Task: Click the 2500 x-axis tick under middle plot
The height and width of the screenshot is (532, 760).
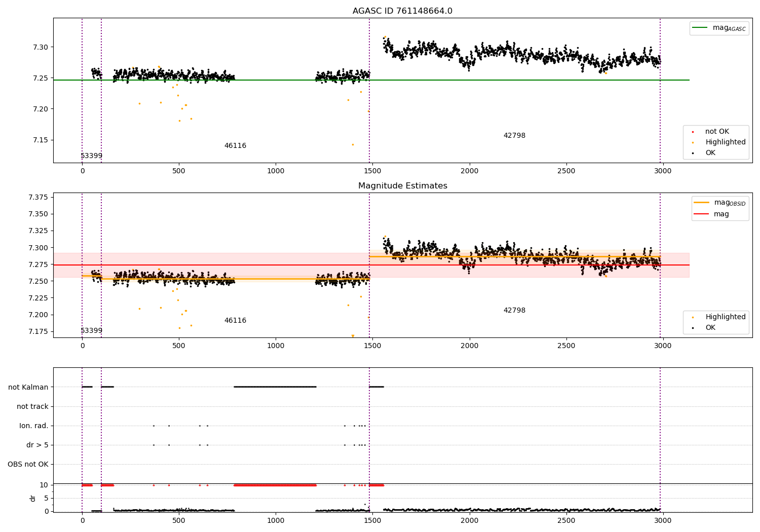Action: [x=566, y=346]
